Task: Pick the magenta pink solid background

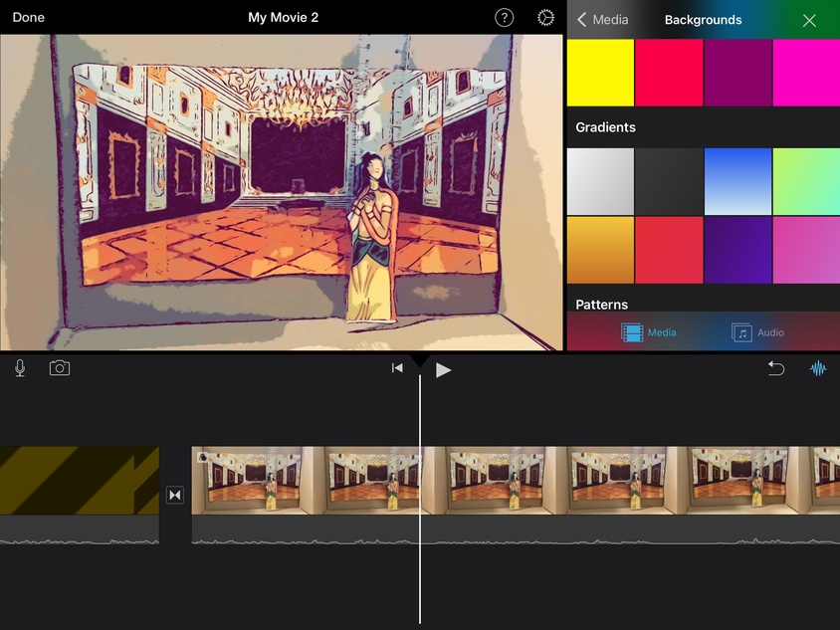Action: coord(805,73)
